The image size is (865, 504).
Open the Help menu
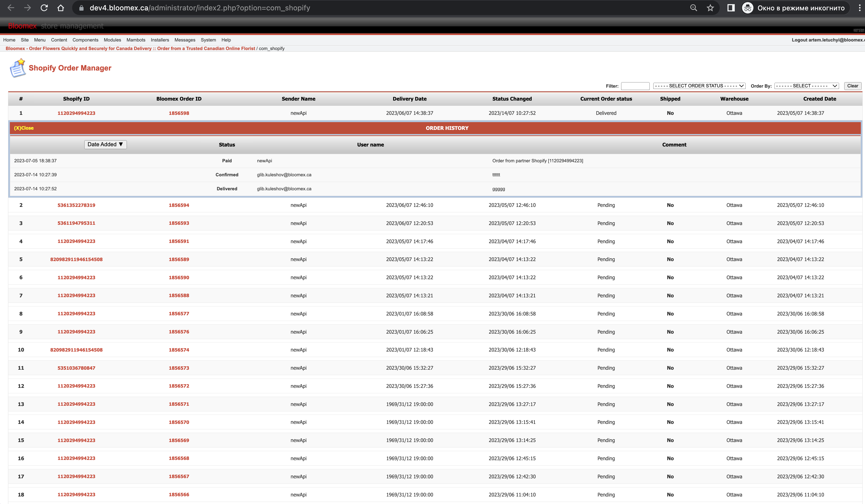[x=226, y=40]
